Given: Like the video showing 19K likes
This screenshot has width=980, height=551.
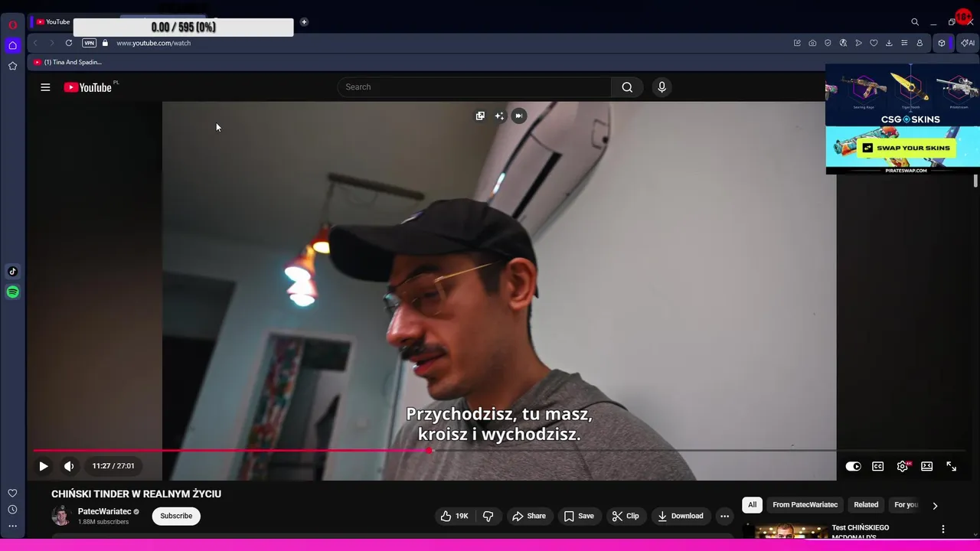Looking at the screenshot, I should [x=454, y=516].
